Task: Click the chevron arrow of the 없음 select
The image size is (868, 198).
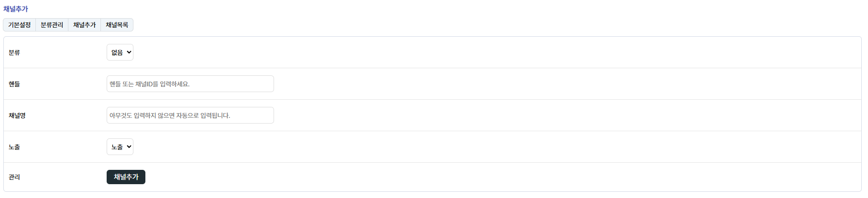Action: click(129, 52)
